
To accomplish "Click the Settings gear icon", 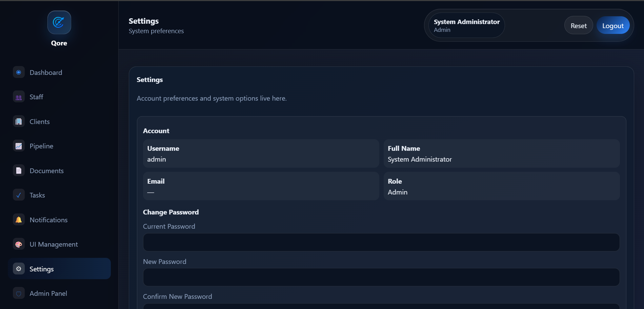I will pyautogui.click(x=19, y=269).
